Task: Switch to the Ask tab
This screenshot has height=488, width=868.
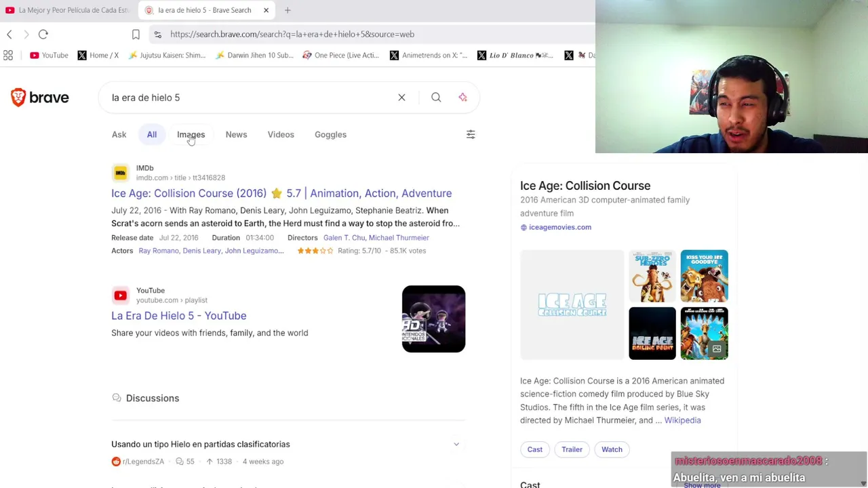Action: click(119, 134)
